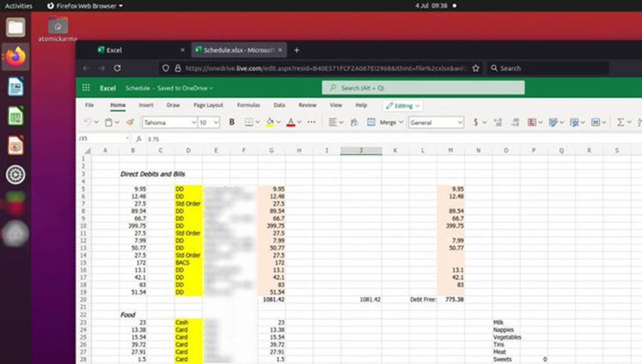This screenshot has width=642, height=364.
Task: Apply red font color
Action: [x=291, y=122]
